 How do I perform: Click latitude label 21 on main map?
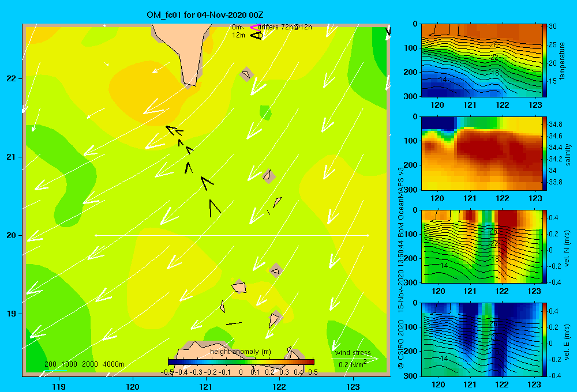click(x=12, y=157)
